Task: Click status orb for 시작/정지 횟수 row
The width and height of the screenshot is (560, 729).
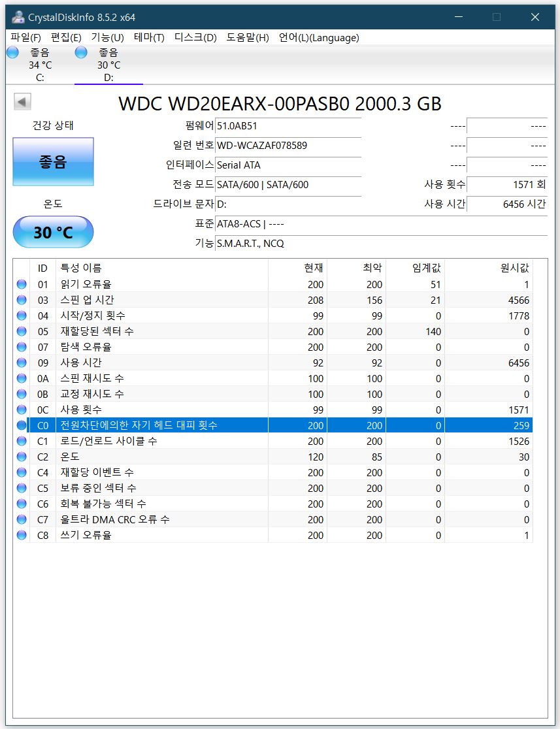Action: coord(22,316)
